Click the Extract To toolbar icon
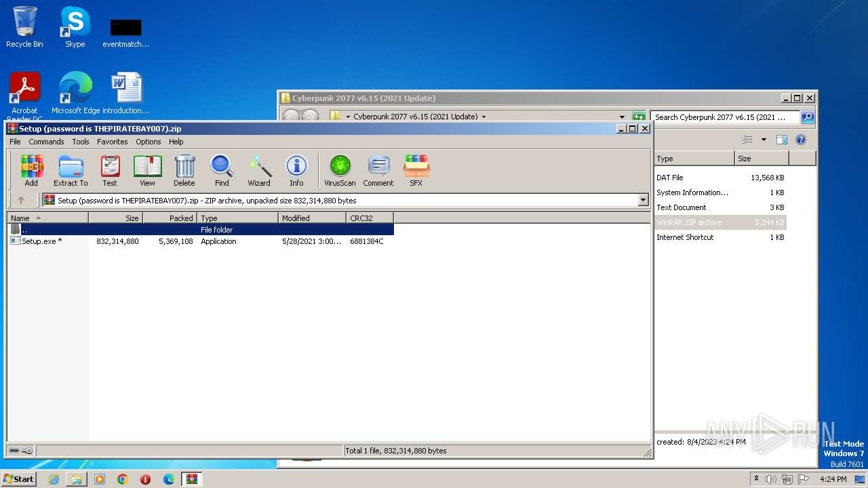 (71, 170)
